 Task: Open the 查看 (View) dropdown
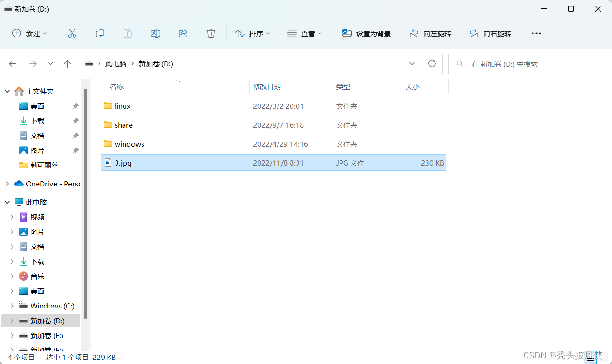pyautogui.click(x=304, y=33)
